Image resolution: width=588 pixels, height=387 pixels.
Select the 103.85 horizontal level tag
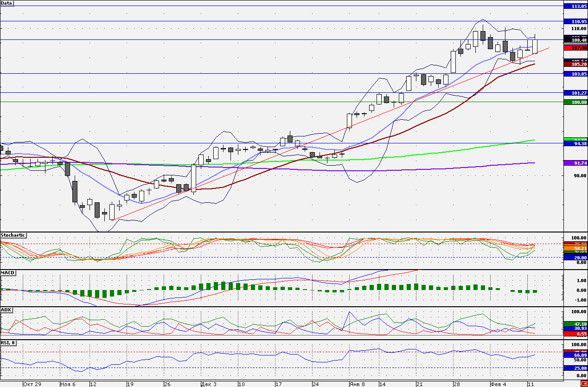pyautogui.click(x=575, y=74)
